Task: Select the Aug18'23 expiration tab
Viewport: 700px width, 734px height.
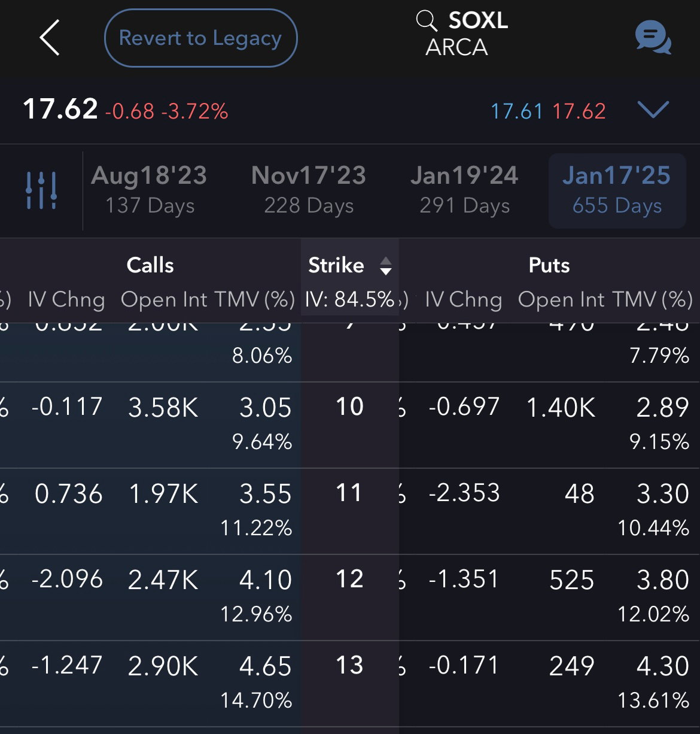Action: (149, 190)
